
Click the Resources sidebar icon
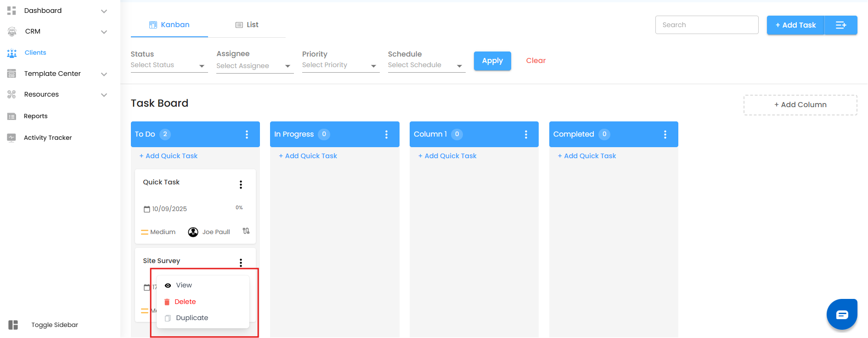tap(12, 94)
